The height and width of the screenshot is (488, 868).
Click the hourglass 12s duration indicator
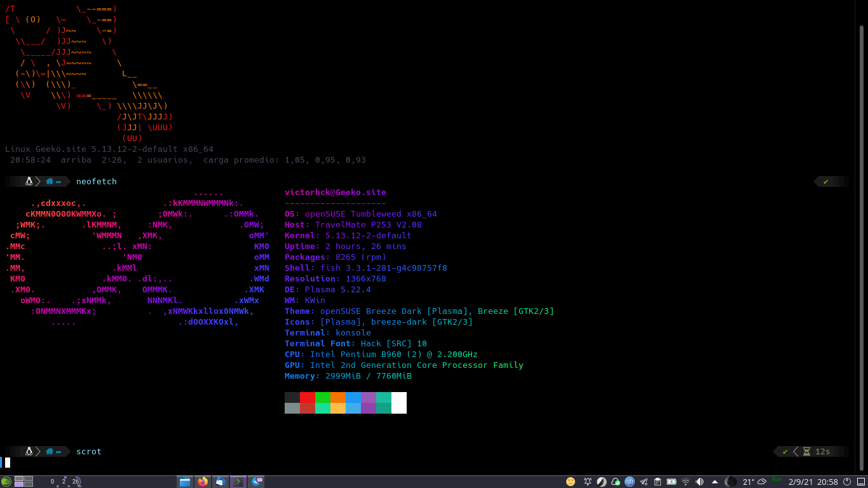tap(817, 452)
